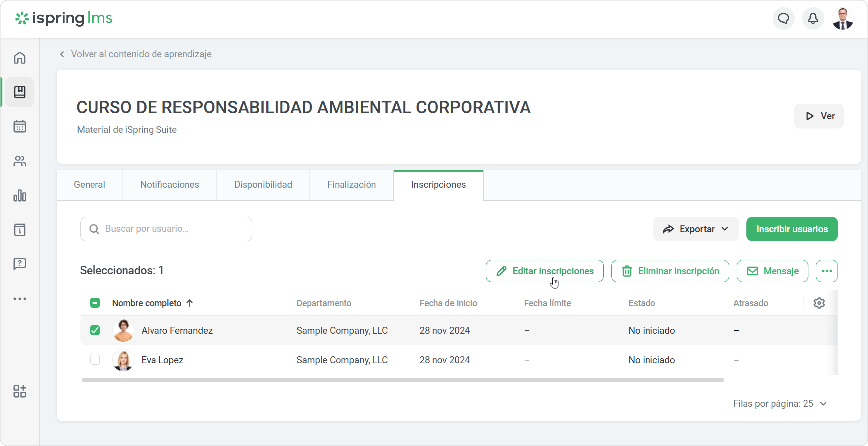Uncheck the Alvaro Fernandez row checkbox
The image size is (868, 446).
[x=95, y=330]
